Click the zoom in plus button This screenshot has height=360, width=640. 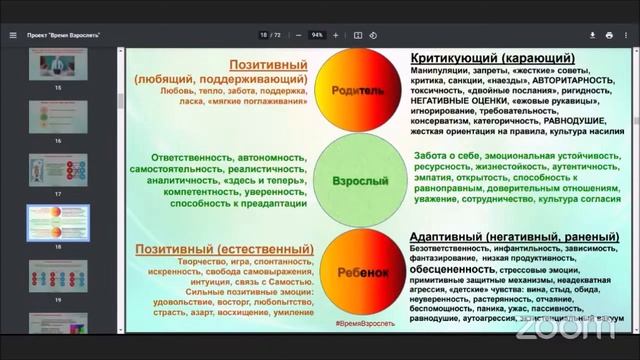click(336, 36)
